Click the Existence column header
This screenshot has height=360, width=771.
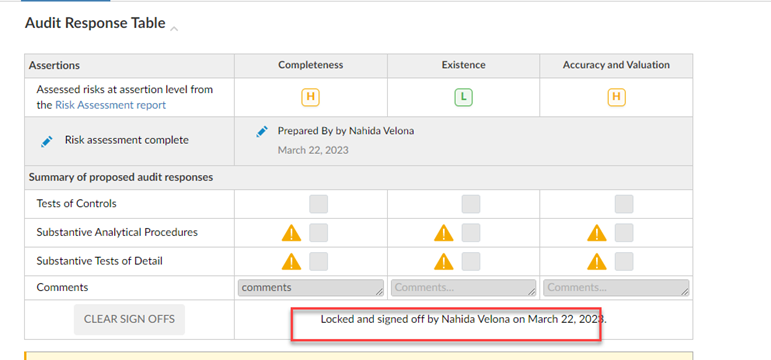pyautogui.click(x=463, y=65)
